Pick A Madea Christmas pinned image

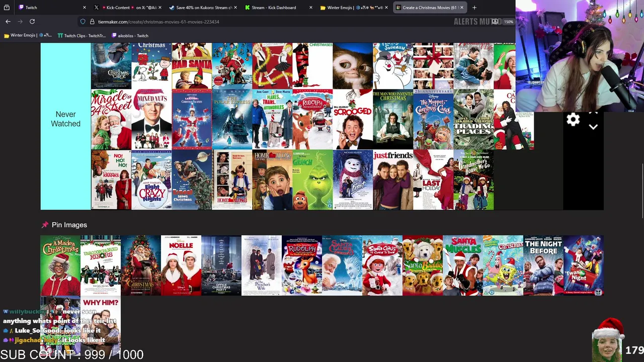(60, 265)
